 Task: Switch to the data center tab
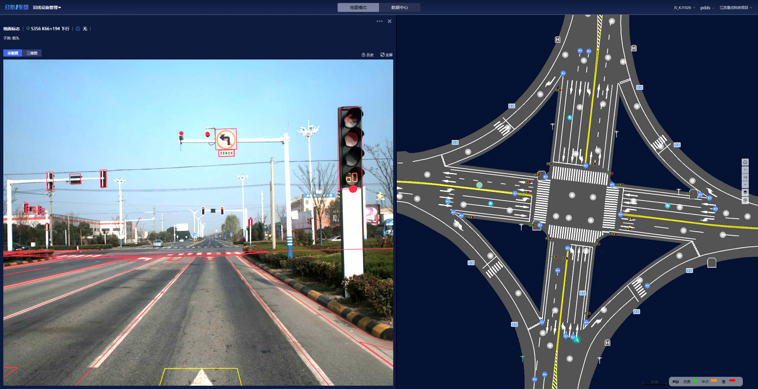point(399,8)
